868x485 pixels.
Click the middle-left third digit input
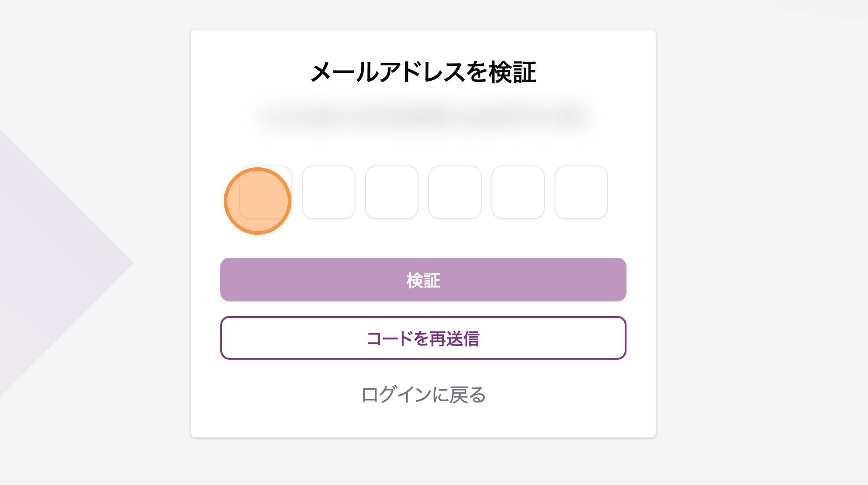(392, 192)
